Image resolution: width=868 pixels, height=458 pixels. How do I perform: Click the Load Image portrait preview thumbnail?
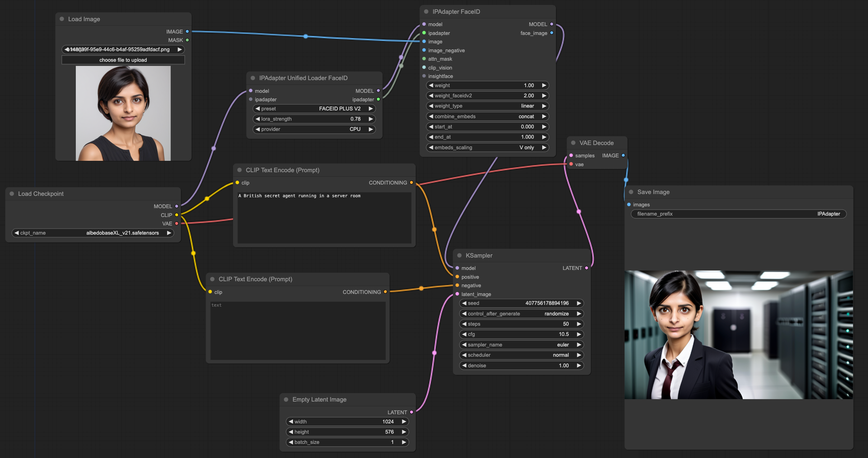(x=123, y=113)
